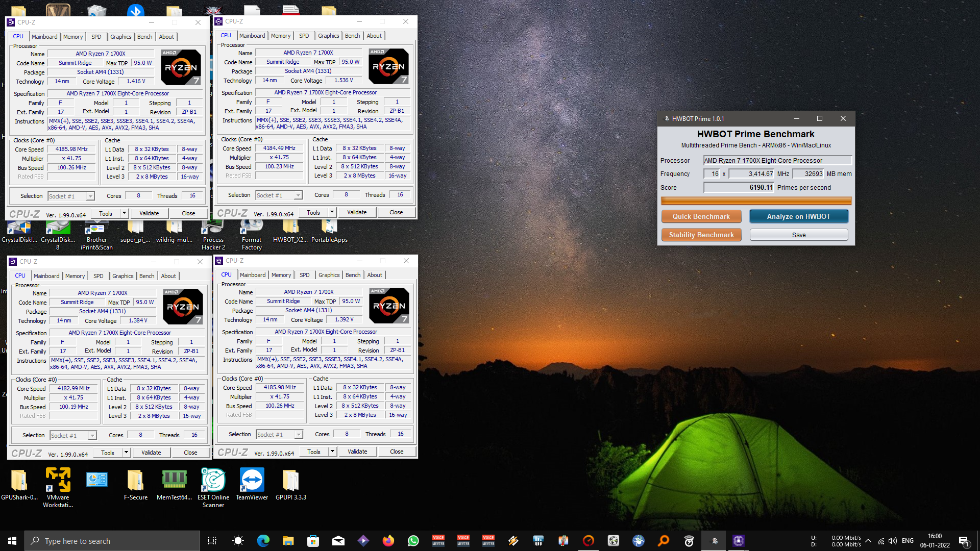The width and height of the screenshot is (980, 551).
Task: Open the Brother iPrint&Scan shortcut
Action: (96, 236)
